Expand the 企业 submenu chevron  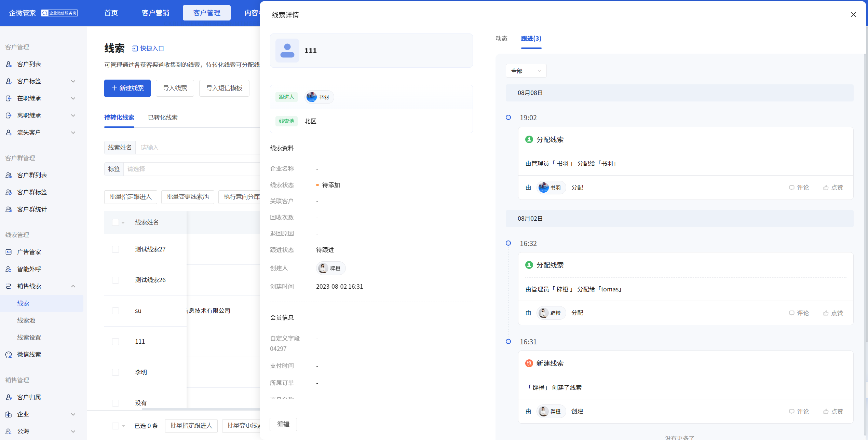[x=73, y=414]
